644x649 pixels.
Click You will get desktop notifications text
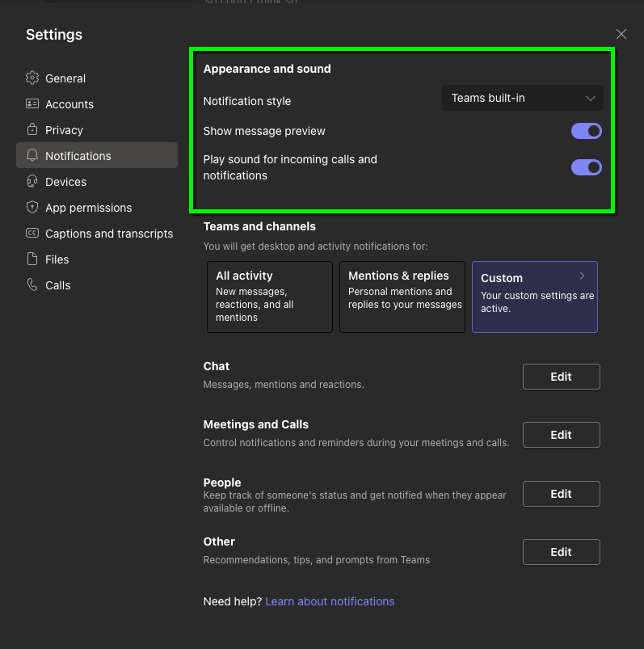click(315, 247)
